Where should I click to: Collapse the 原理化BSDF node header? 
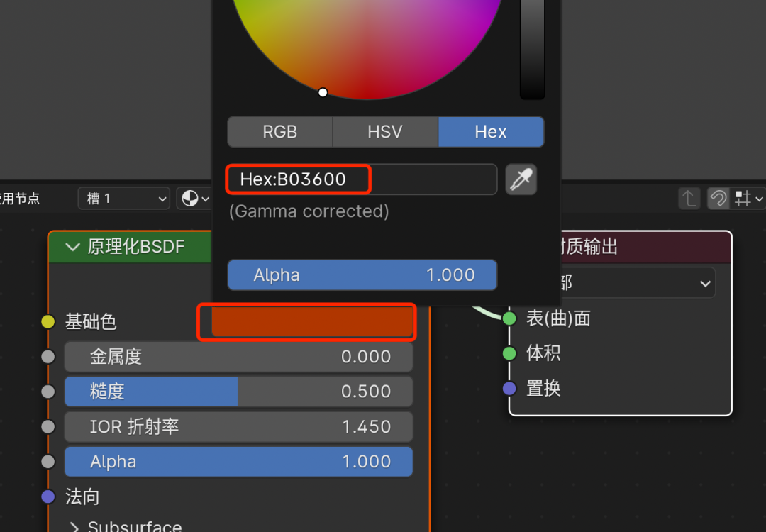72,247
